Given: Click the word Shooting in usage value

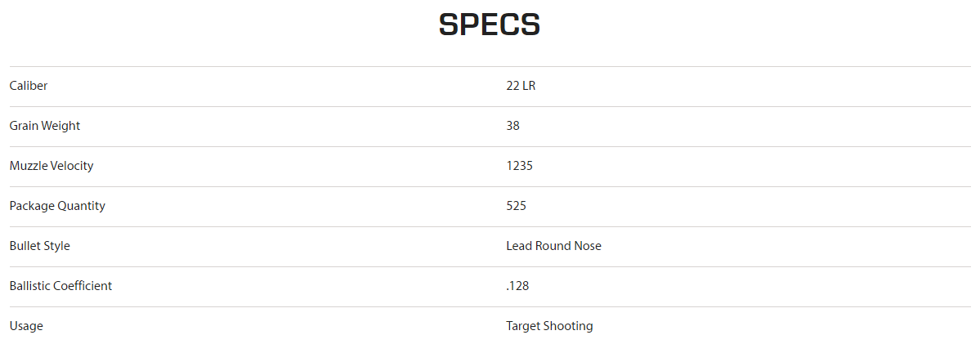Looking at the screenshot, I should click(x=569, y=326).
